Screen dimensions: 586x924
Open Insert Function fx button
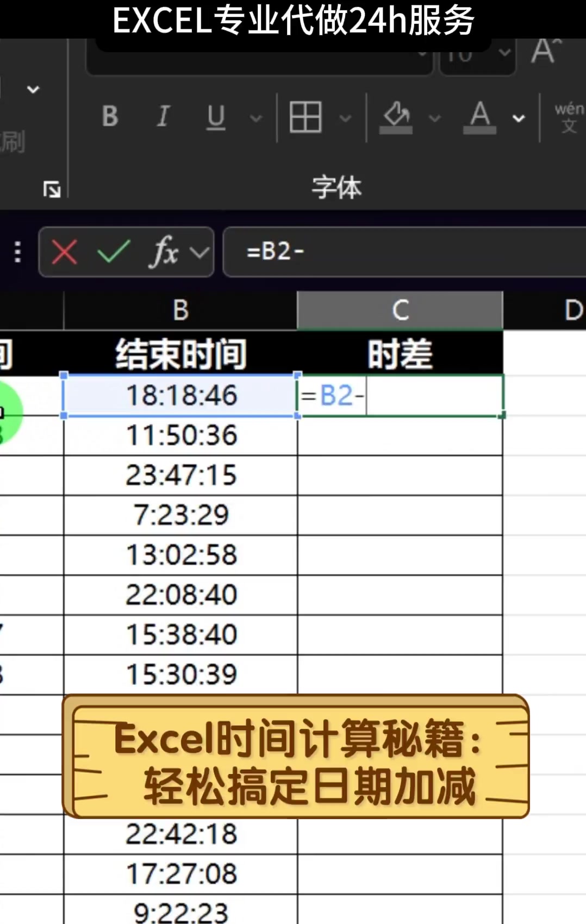click(x=165, y=252)
